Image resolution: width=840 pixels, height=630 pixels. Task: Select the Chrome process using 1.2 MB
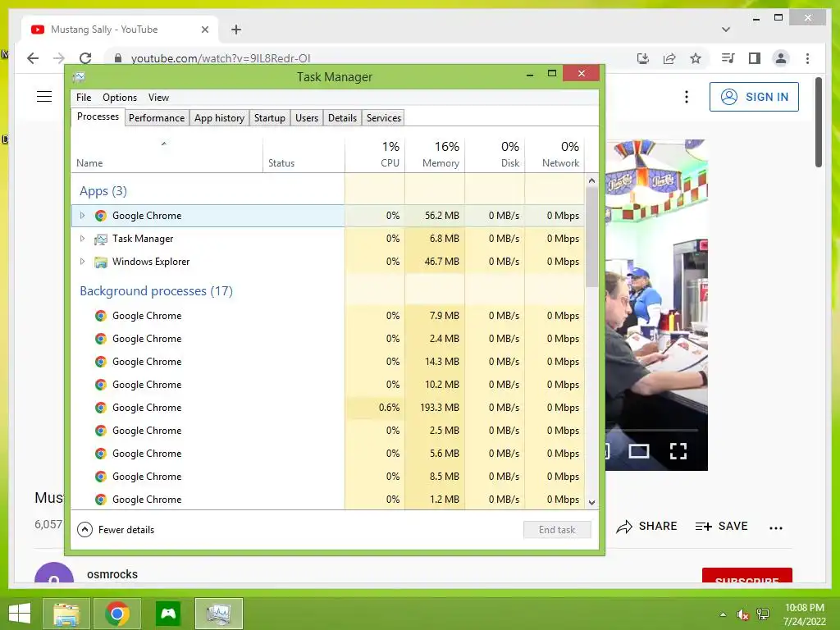(x=328, y=500)
